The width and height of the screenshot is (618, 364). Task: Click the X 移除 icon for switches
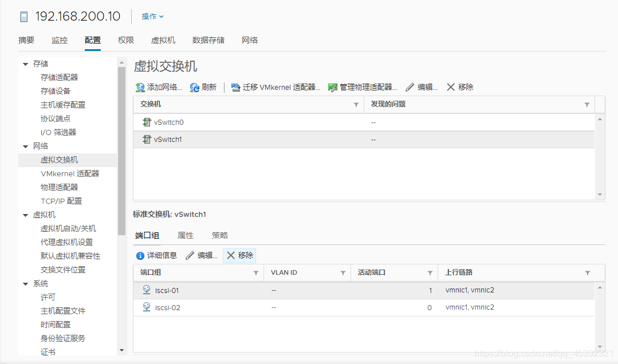click(x=451, y=87)
